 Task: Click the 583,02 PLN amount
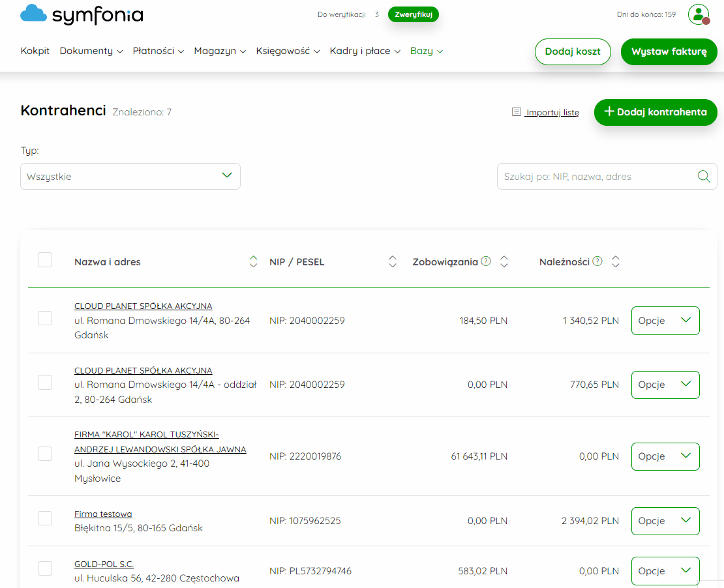(483, 571)
